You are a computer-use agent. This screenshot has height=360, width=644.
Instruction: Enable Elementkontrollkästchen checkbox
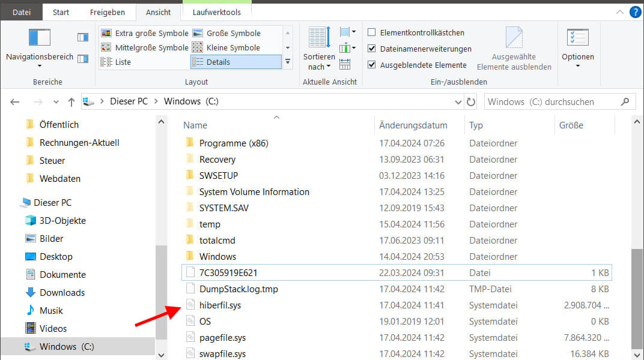pos(372,32)
